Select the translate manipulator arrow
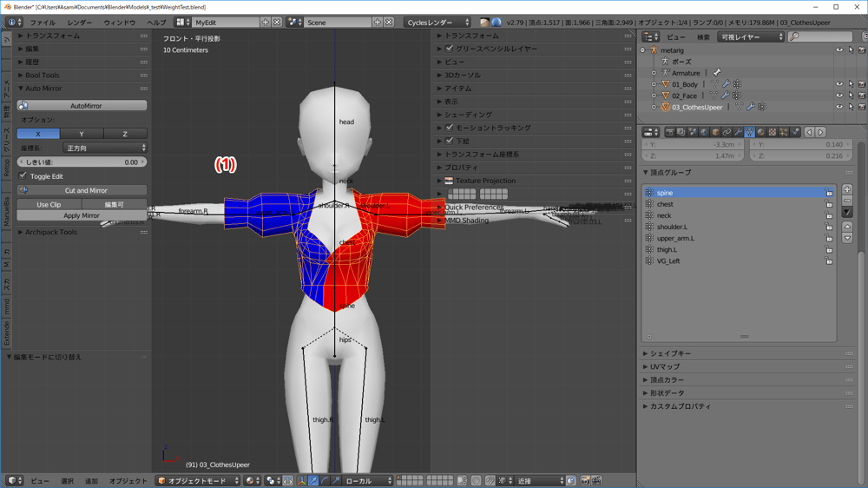Viewport: 868px width, 488px height. pyautogui.click(x=313, y=481)
